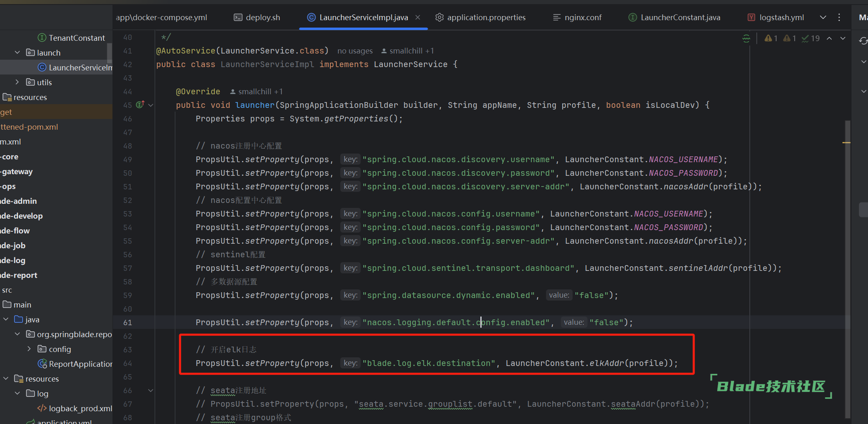Select 'ttened-pom.xml' in project tree
The height and width of the screenshot is (424, 868).
56,127
